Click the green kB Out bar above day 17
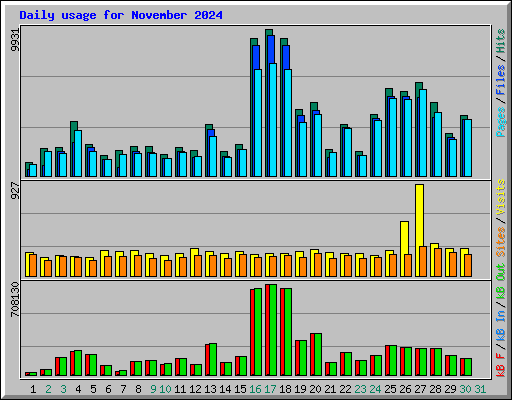 pos(273,330)
